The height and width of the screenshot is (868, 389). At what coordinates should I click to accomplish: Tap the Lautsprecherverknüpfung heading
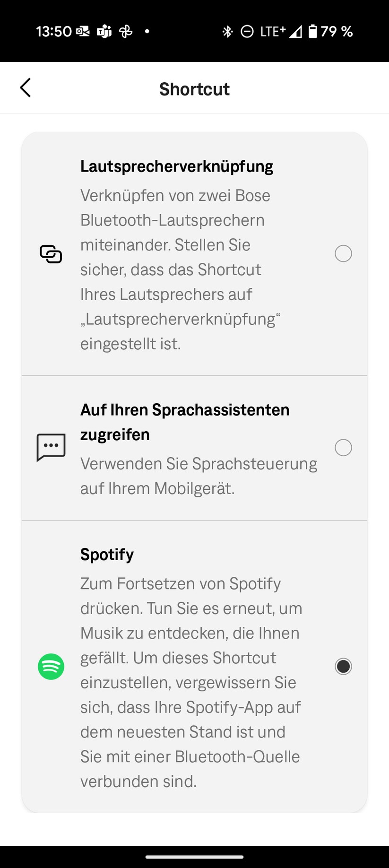pos(177,166)
